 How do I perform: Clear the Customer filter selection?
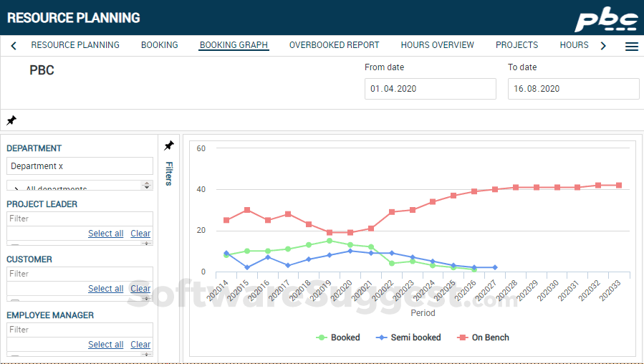click(140, 289)
